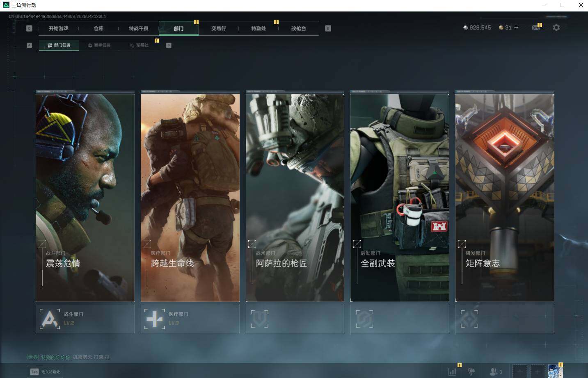588x378 pixels.
Task: Click the 进入特勤处 button
Action: pos(45,372)
